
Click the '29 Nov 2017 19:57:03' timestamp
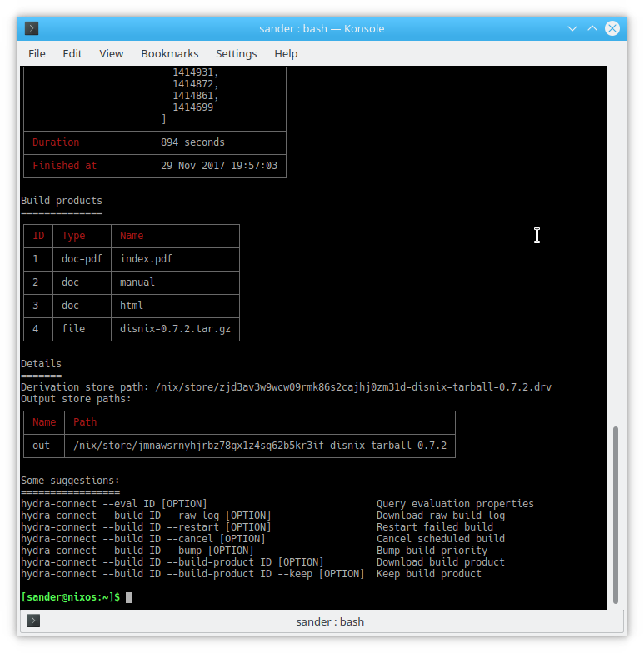pyautogui.click(x=219, y=166)
